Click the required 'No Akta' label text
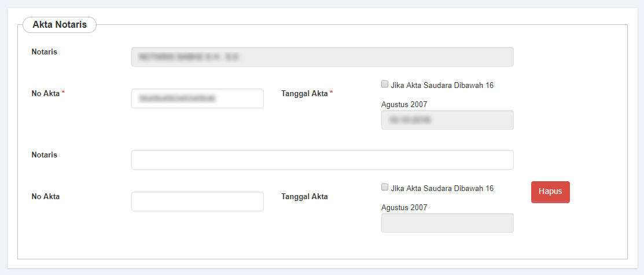 pyautogui.click(x=45, y=93)
